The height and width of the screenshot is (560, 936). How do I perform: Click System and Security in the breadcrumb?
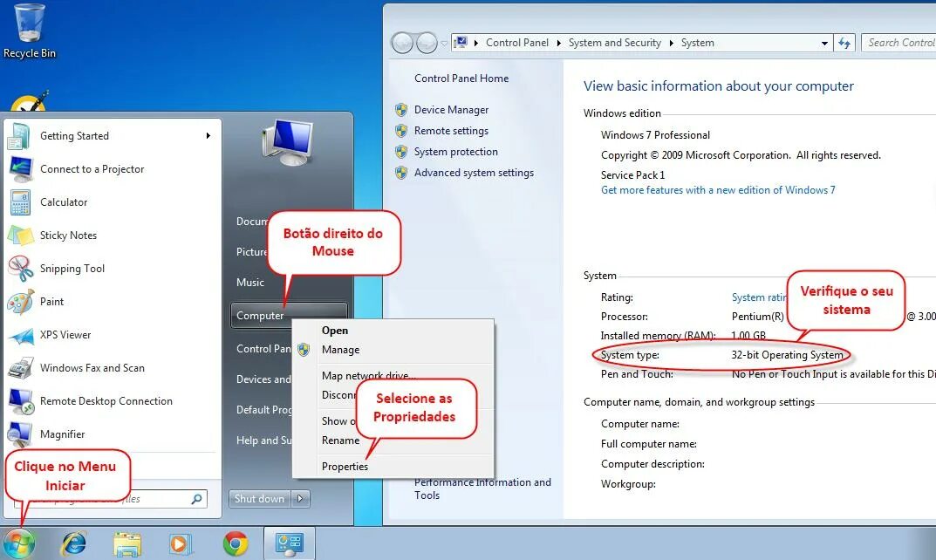coord(615,43)
